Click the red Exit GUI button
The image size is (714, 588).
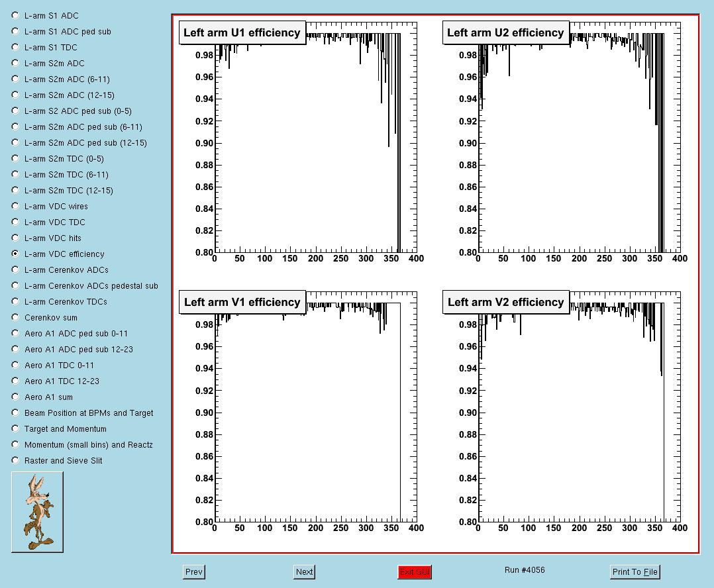click(x=415, y=572)
